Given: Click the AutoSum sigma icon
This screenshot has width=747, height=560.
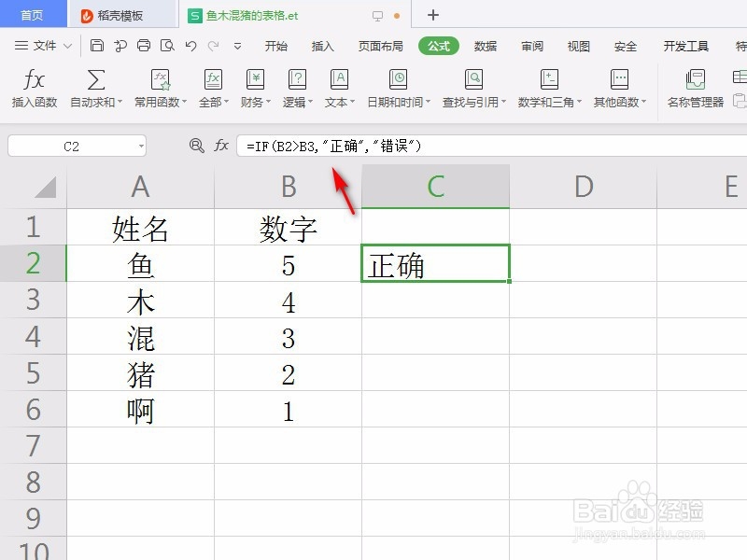Looking at the screenshot, I should 96,79.
